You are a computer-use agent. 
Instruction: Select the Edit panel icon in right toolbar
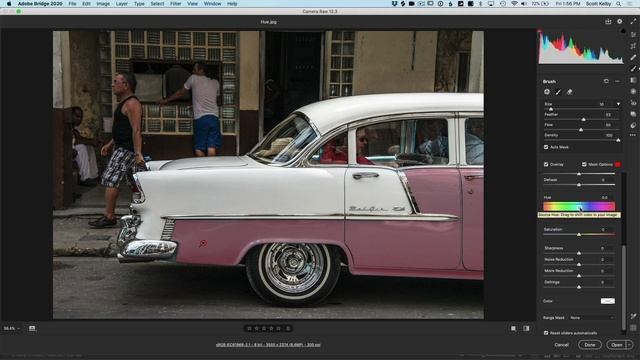coord(633,35)
